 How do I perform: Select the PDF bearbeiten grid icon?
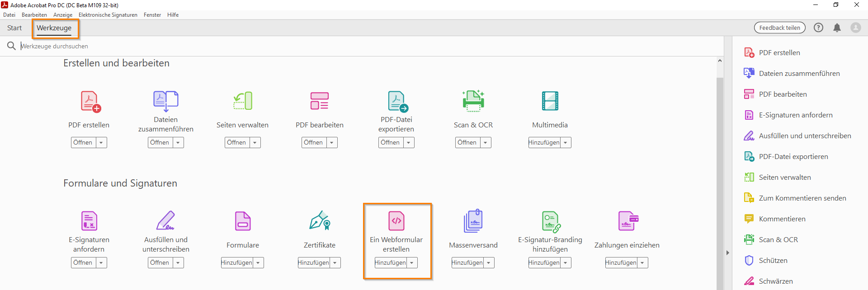point(320,101)
